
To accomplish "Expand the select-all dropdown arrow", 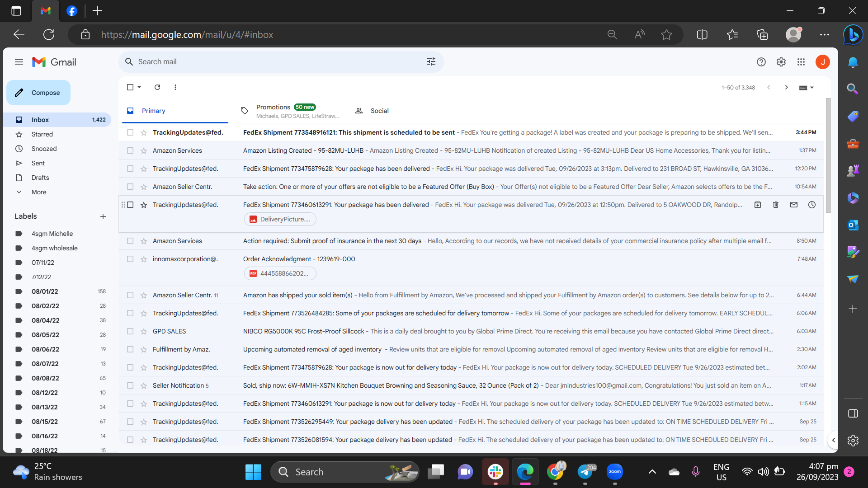I will 139,87.
